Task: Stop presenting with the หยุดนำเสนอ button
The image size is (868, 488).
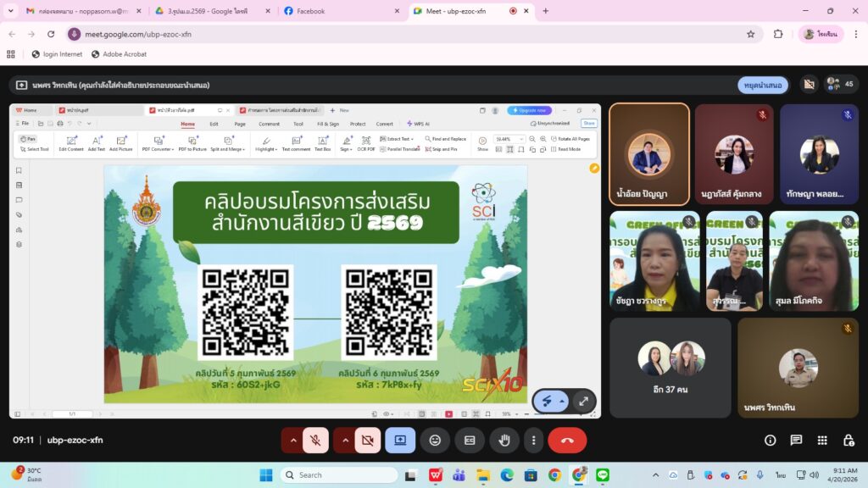Action: (x=763, y=85)
